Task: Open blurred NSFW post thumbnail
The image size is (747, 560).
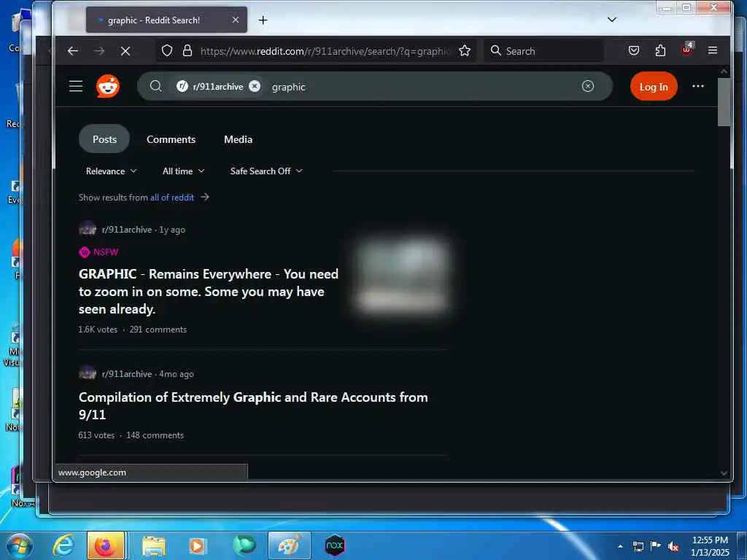Action: [x=402, y=276]
